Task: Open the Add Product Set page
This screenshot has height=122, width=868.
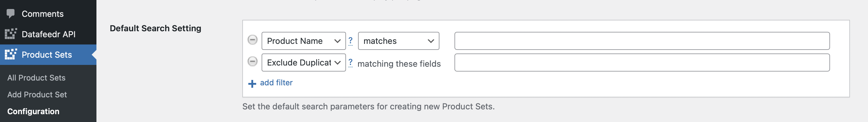Action: coord(37,94)
